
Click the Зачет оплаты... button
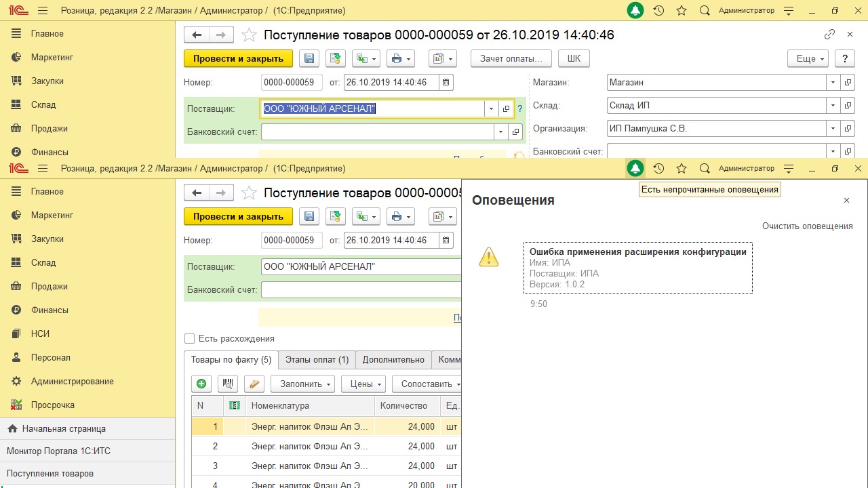[x=511, y=58]
